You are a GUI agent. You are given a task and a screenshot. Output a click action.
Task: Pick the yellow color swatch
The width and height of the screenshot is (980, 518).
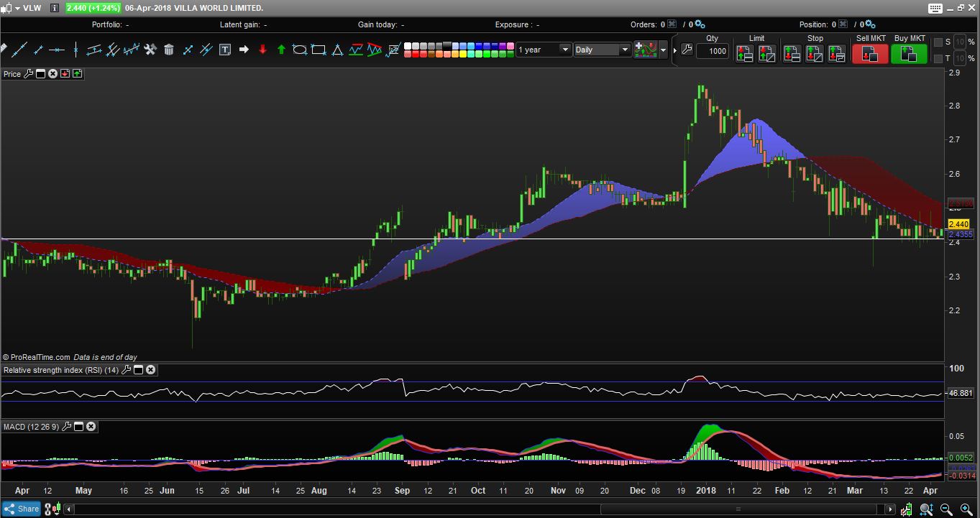click(x=463, y=54)
